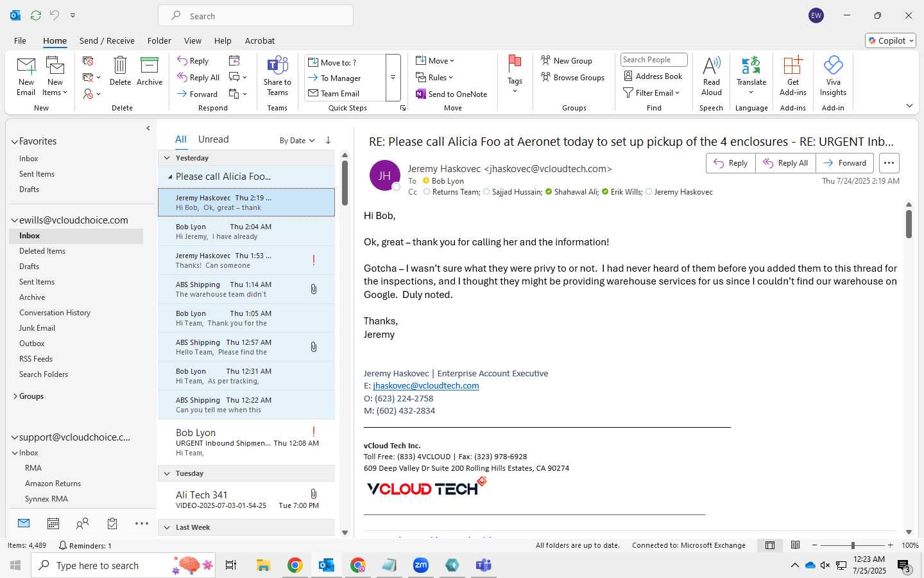
Task: Click the Ignore conversation icon
Action: tap(89, 61)
